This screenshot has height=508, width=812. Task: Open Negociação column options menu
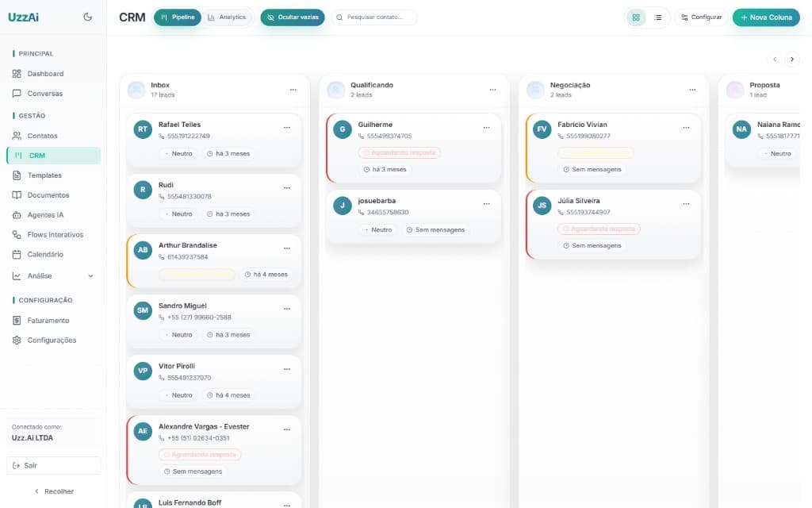pos(692,90)
